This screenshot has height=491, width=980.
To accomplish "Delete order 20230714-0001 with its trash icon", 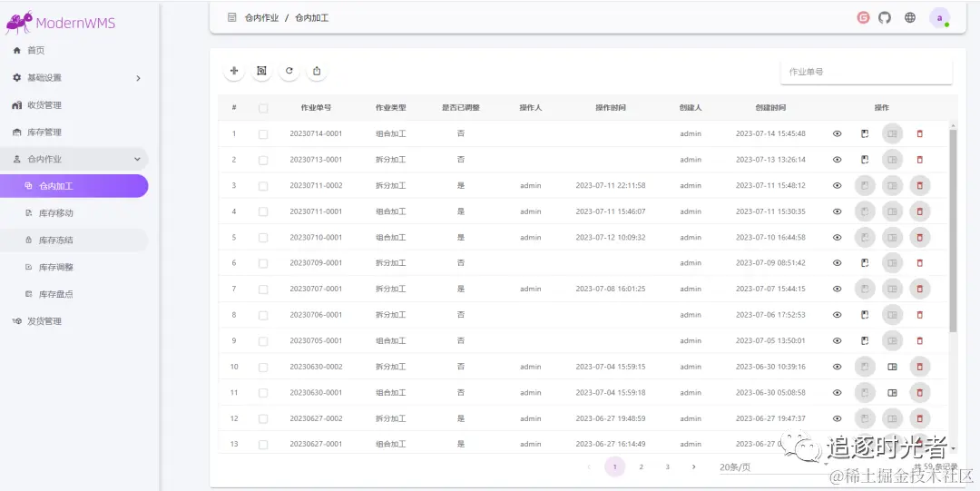I will (919, 133).
